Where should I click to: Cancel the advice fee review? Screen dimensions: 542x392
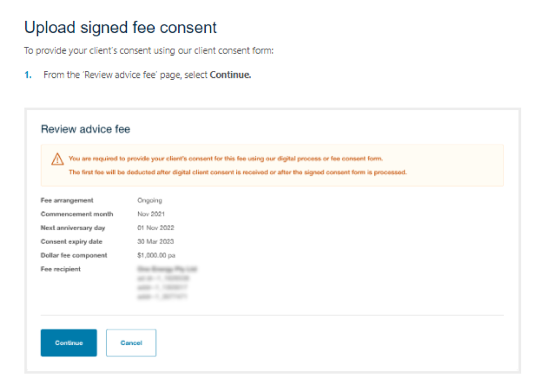pyautogui.click(x=131, y=343)
